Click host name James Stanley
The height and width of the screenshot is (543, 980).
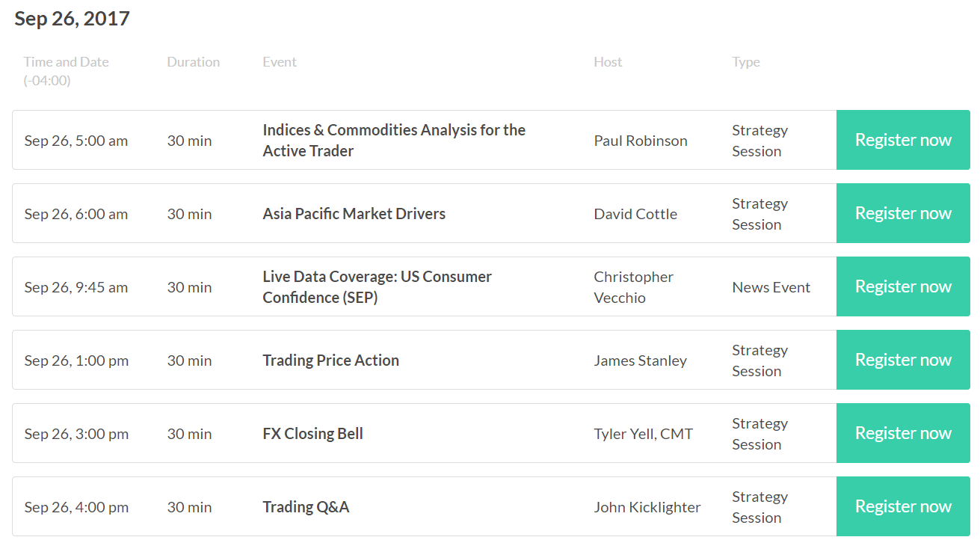[x=640, y=361]
